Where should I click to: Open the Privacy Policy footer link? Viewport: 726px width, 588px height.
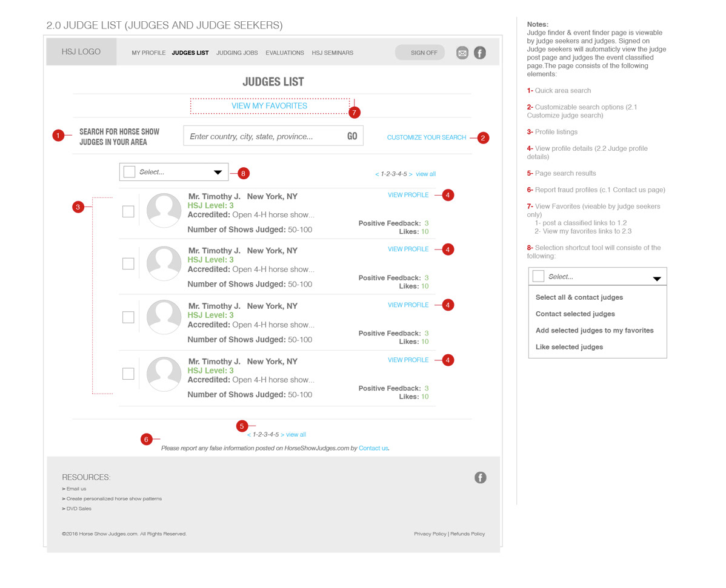click(x=430, y=534)
